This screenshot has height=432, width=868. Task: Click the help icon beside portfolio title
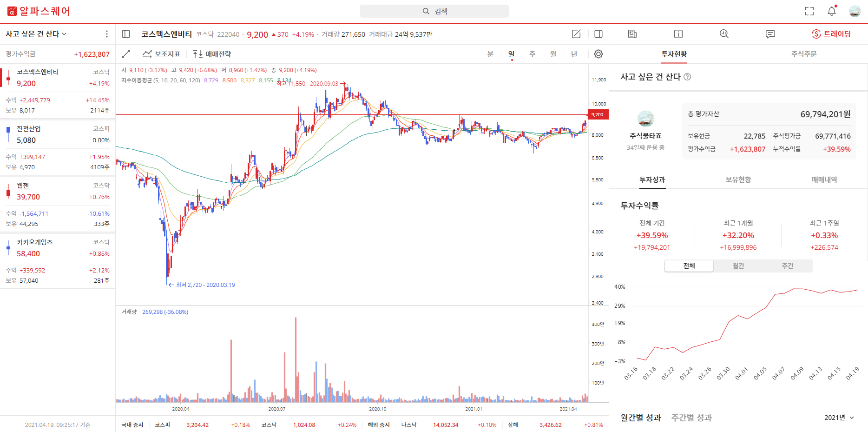click(x=687, y=77)
